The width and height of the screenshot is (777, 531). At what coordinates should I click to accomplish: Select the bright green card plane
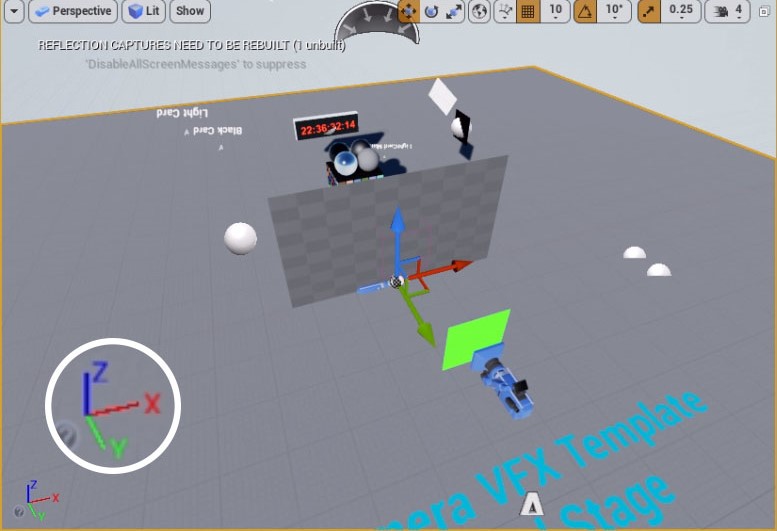(475, 339)
